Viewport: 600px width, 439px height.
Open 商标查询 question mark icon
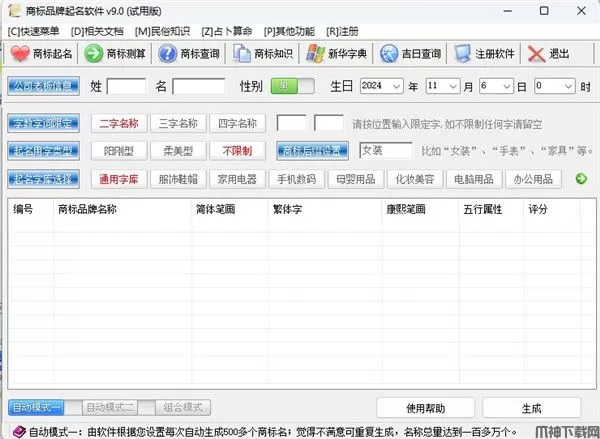167,54
